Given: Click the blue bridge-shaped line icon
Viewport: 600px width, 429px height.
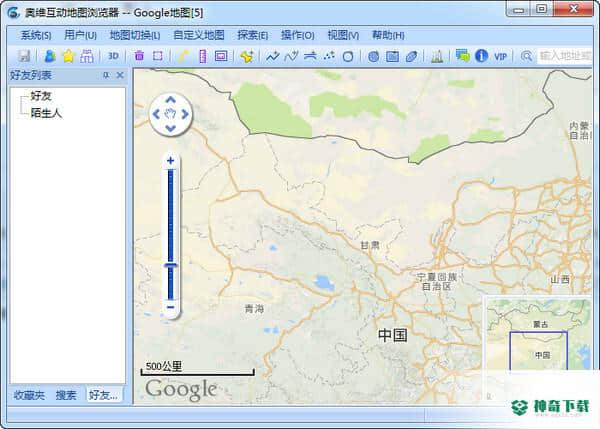Looking at the screenshot, I should 310,56.
